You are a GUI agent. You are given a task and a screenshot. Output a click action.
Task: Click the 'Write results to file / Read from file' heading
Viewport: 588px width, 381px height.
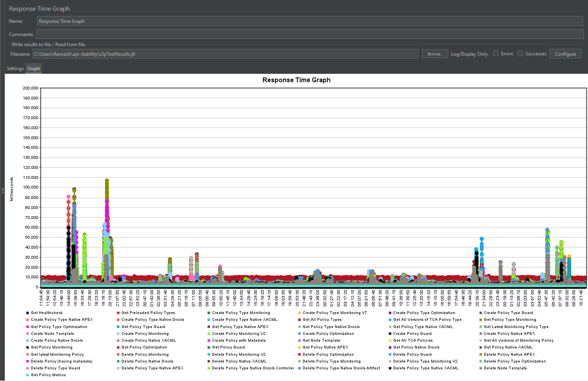pyautogui.click(x=48, y=45)
